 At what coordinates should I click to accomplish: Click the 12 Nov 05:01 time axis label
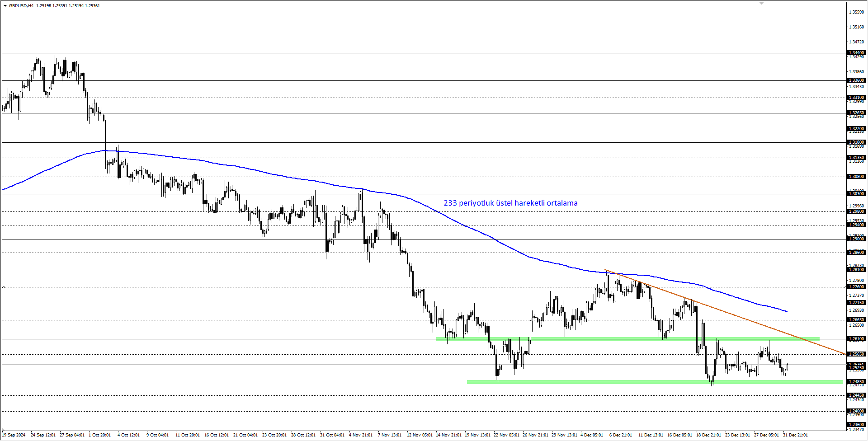click(420, 435)
